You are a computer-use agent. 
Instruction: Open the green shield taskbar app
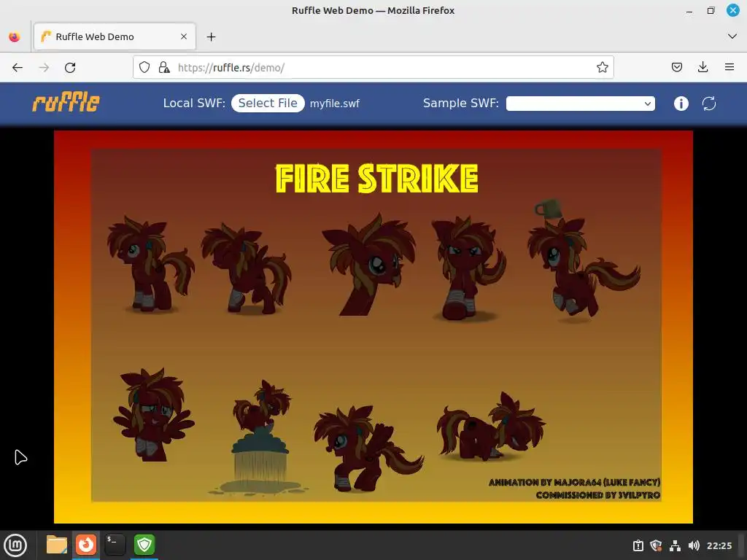[144, 545]
